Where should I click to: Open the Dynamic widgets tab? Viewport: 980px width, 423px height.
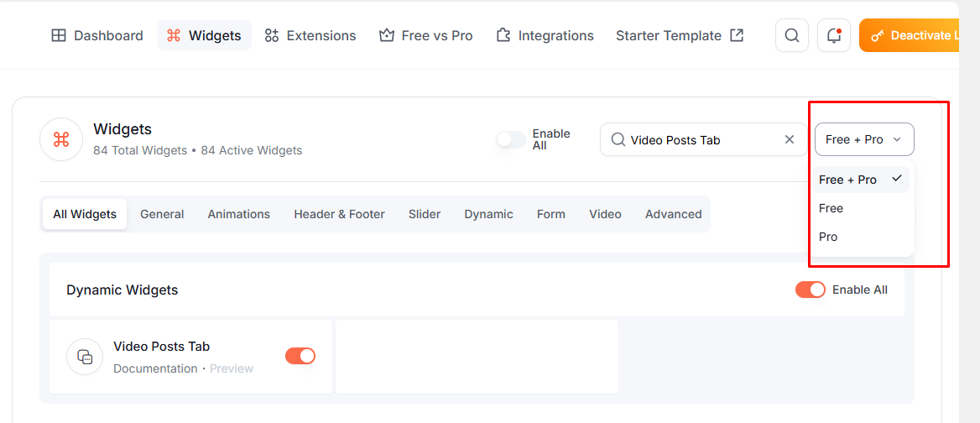[x=489, y=214]
